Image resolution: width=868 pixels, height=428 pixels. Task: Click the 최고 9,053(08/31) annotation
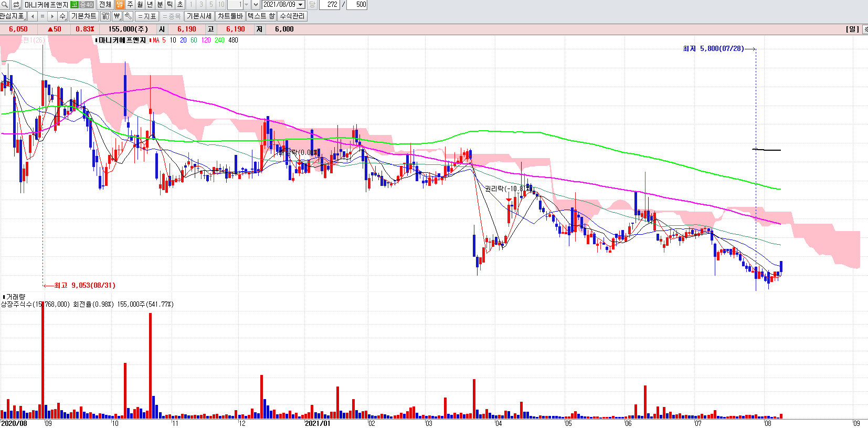(x=84, y=285)
